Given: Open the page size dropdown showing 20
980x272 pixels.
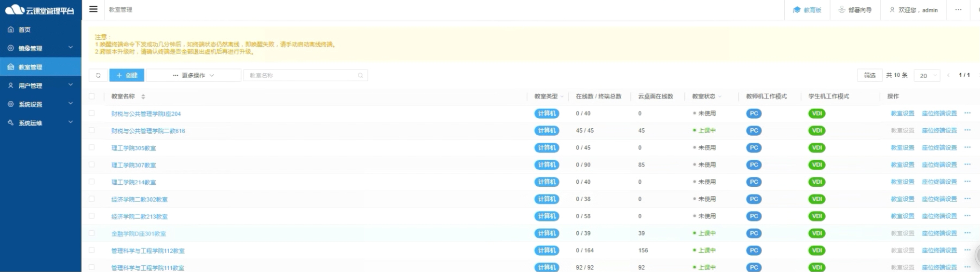Looking at the screenshot, I should [x=927, y=75].
